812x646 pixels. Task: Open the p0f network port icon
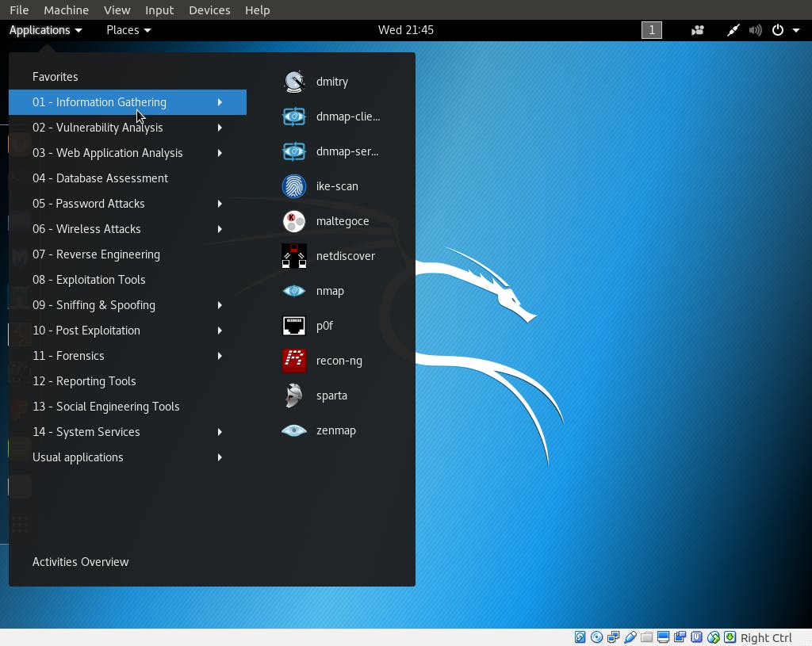294,326
